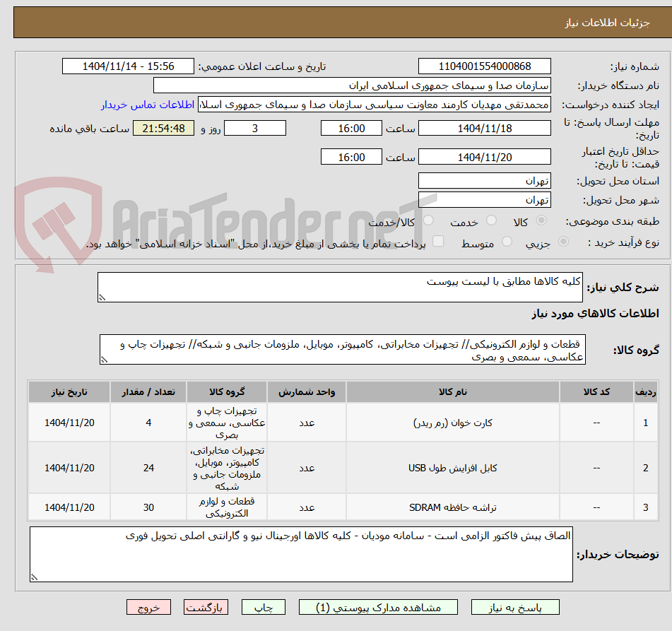The width and height of the screenshot is (672, 631).
Task: Click the بازگشت back button
Action: point(206,607)
